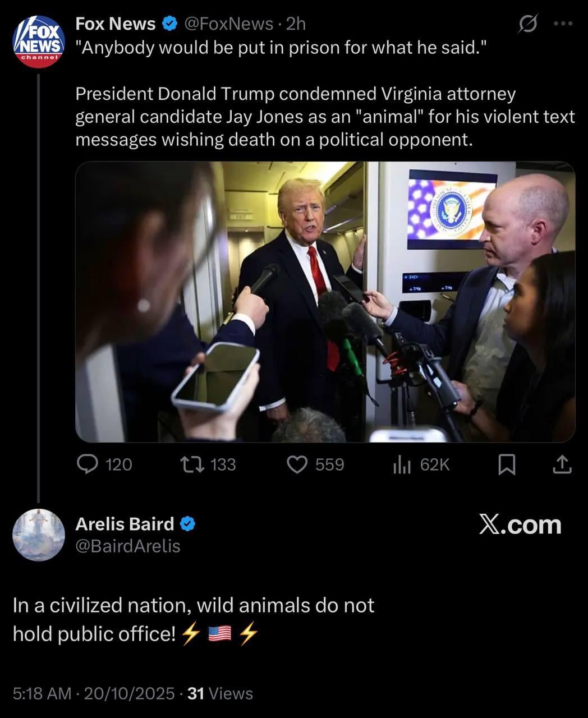Click the Grok slashed-circle icon
The width and height of the screenshot is (588, 718).
click(x=527, y=24)
